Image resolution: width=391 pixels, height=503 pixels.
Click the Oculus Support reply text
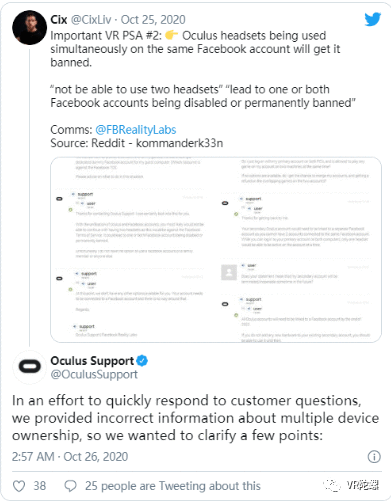[195, 418]
